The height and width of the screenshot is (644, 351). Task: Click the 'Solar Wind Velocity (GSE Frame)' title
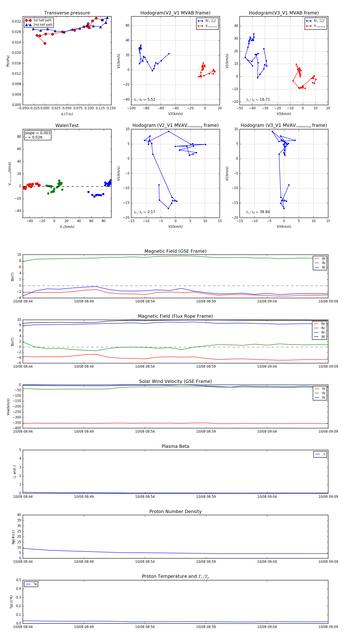(x=175, y=382)
